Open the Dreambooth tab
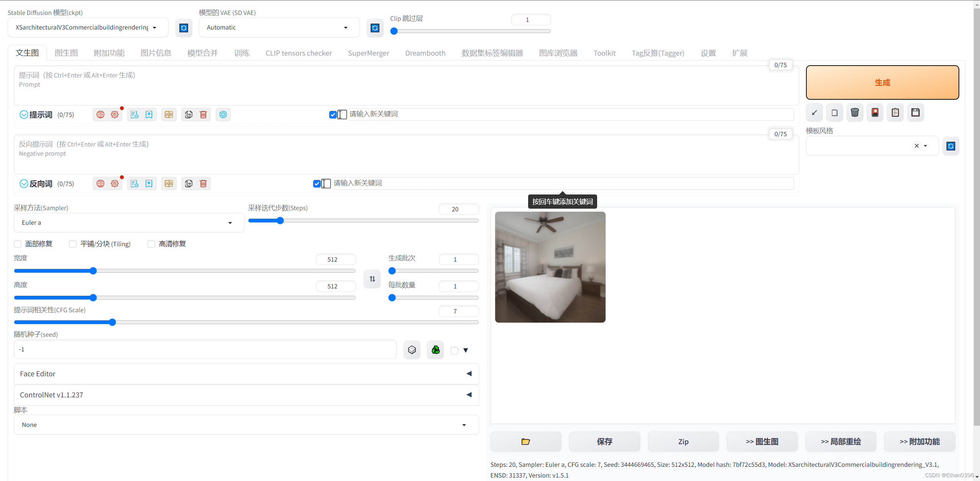The width and height of the screenshot is (980, 481). point(425,53)
